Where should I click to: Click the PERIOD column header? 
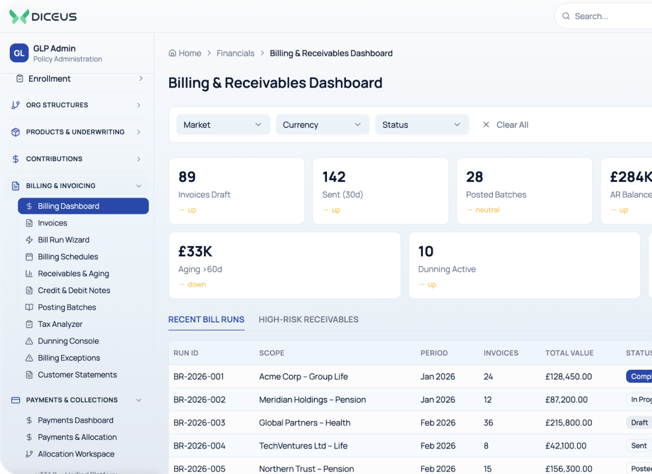(x=434, y=353)
